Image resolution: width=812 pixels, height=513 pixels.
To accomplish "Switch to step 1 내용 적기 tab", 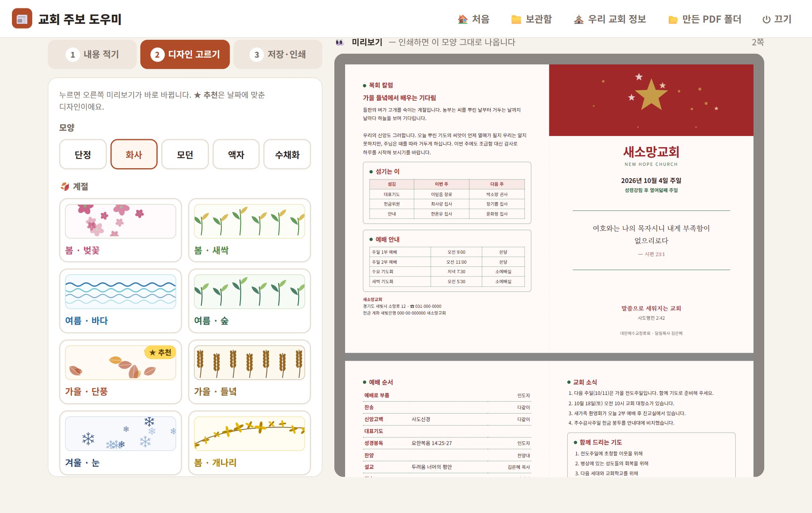I will [92, 54].
